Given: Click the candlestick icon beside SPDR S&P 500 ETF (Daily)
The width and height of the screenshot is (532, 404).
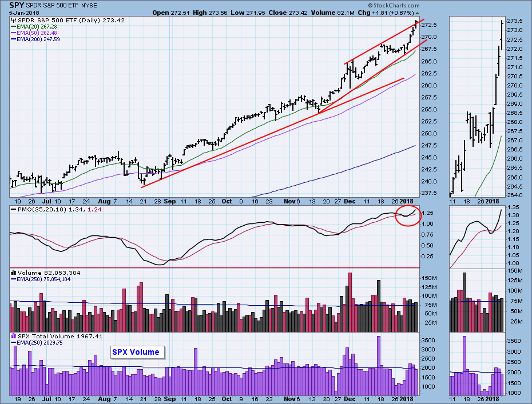Looking at the screenshot, I should [x=14, y=21].
